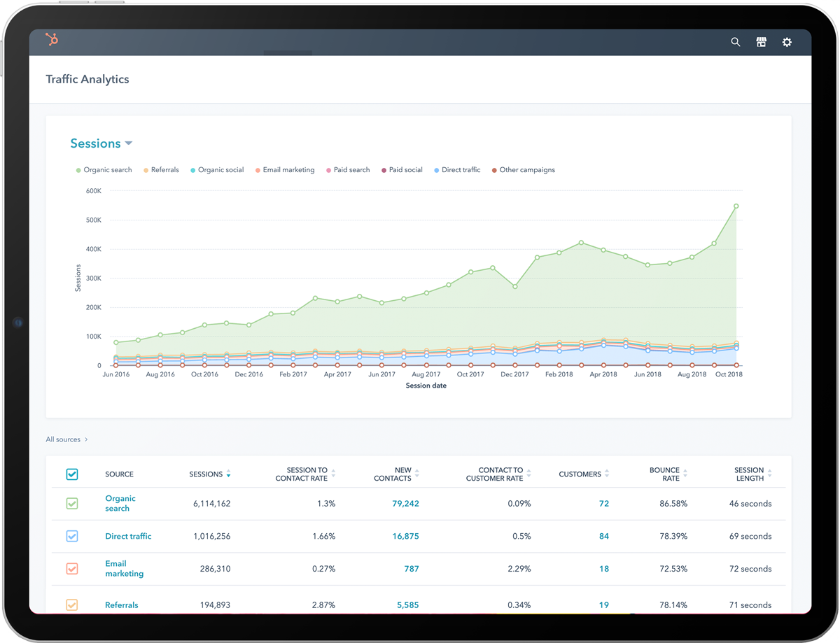Image resolution: width=840 pixels, height=643 pixels.
Task: Sort by the Sessions column arrows
Action: point(230,474)
